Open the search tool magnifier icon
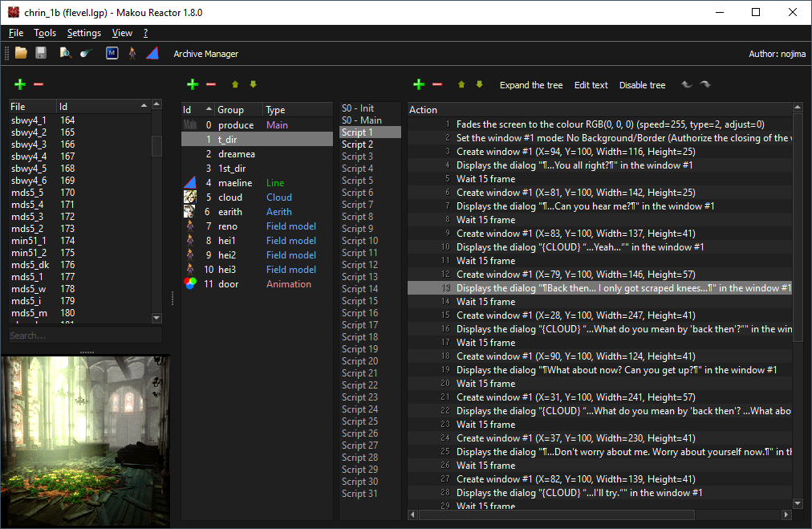 (x=65, y=53)
